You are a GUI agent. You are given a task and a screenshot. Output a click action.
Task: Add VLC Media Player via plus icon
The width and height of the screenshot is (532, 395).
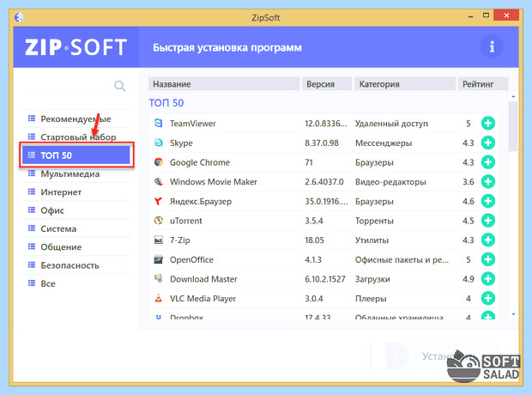pyautogui.click(x=488, y=298)
